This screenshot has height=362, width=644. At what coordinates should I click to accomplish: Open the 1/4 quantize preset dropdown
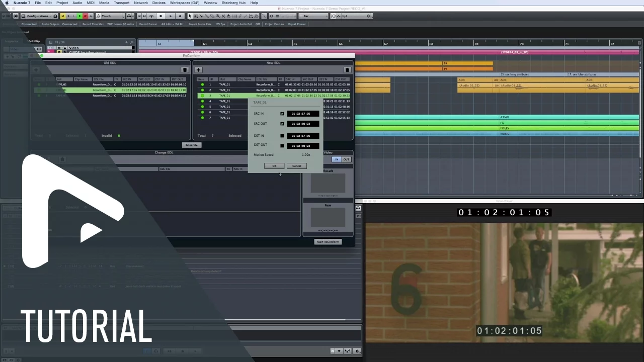point(355,16)
